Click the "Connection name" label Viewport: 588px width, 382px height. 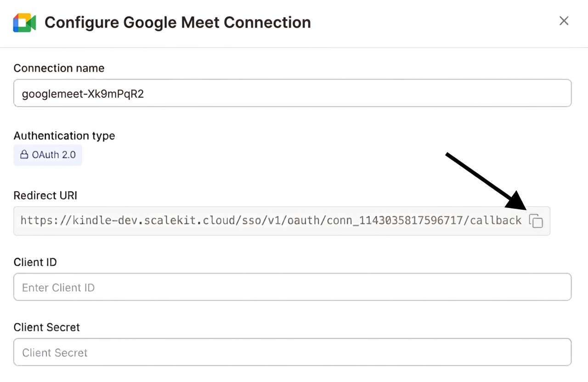click(x=59, y=68)
